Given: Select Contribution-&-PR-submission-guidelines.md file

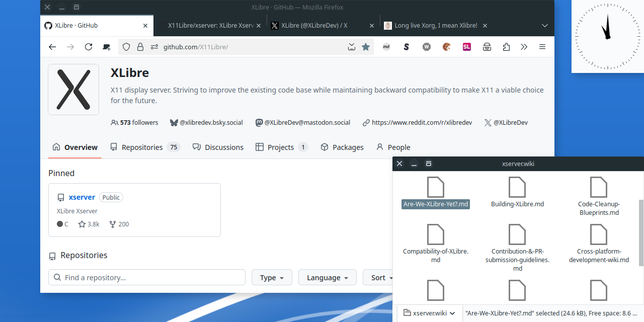Looking at the screenshot, I should click(517, 249).
